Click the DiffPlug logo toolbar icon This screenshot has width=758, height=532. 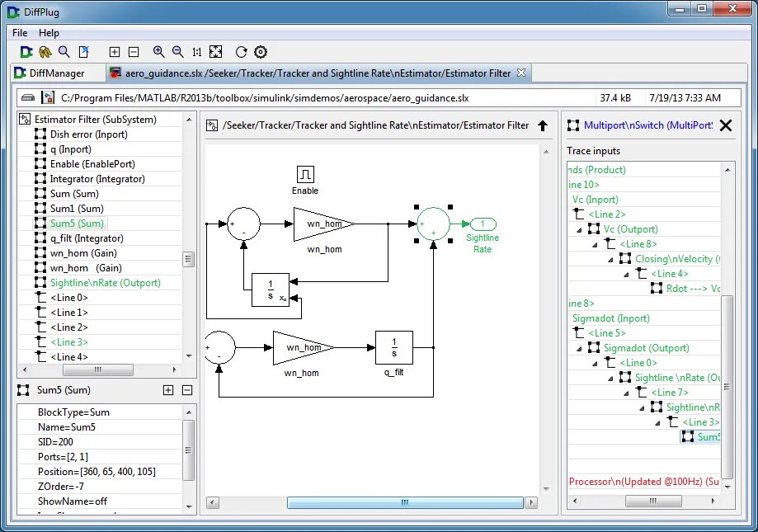(26, 52)
